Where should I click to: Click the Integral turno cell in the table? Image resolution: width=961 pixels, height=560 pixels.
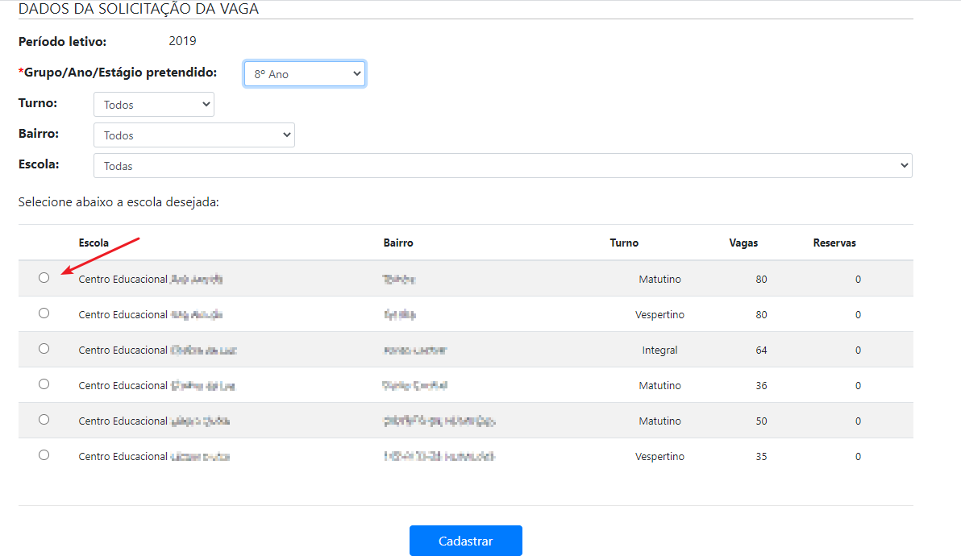pyautogui.click(x=659, y=351)
